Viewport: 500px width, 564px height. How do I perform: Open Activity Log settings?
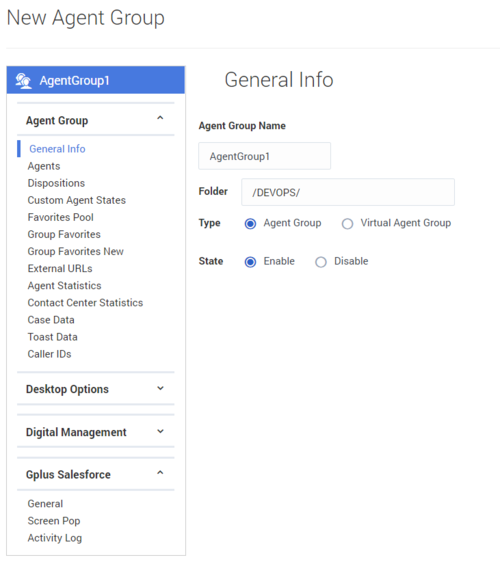pyautogui.click(x=55, y=538)
